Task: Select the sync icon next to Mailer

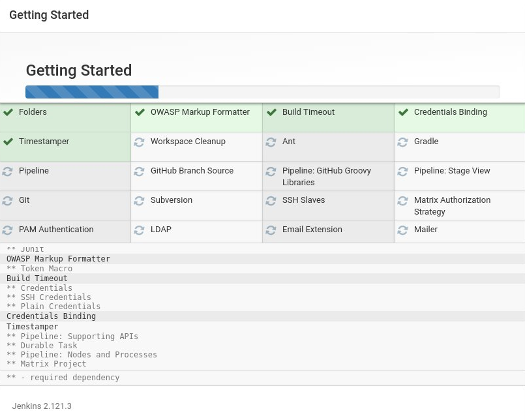Action: click(x=402, y=230)
